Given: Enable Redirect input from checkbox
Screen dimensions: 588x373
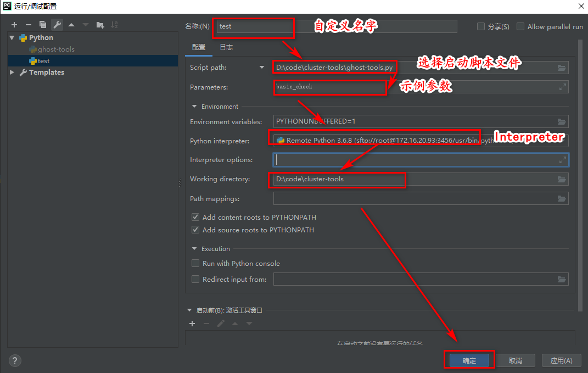Looking at the screenshot, I should coord(195,279).
